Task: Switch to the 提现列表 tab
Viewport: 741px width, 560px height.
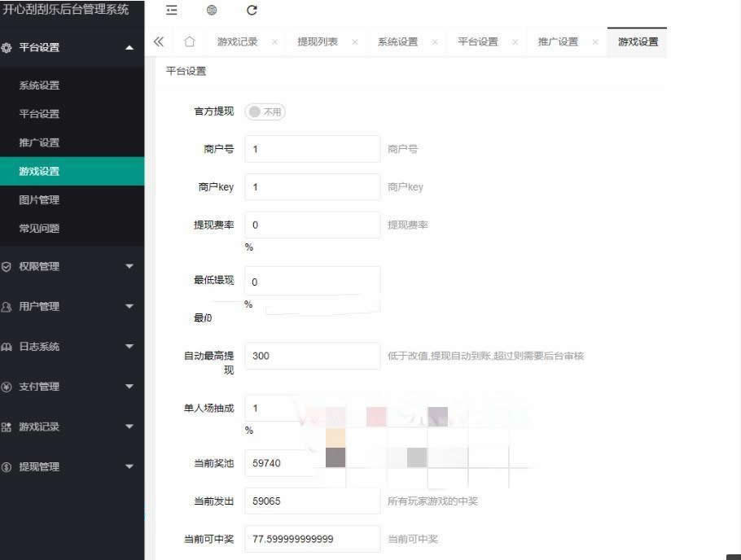Action: (318, 42)
